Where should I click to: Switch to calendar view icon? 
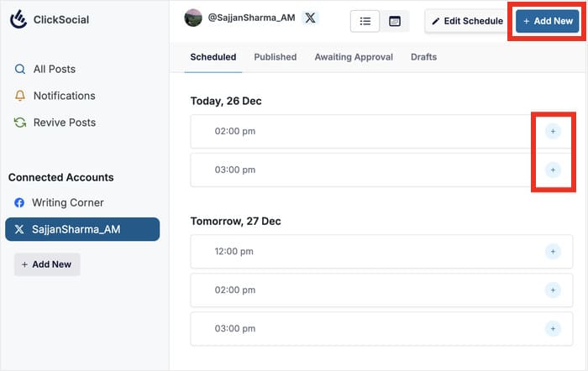pos(394,21)
